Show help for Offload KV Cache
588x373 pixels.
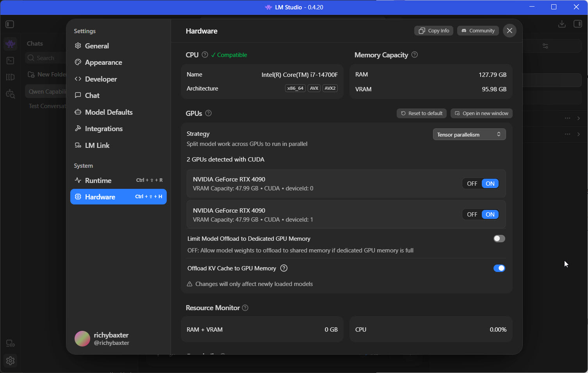point(284,268)
